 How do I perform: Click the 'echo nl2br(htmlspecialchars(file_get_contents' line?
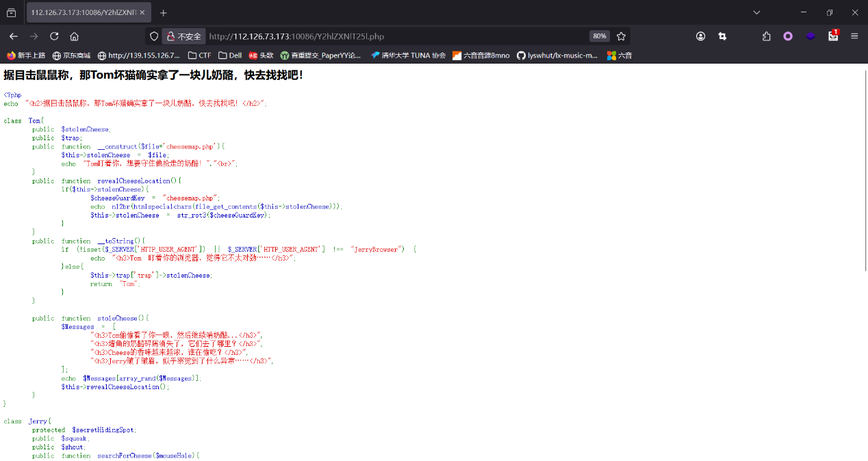(216, 207)
